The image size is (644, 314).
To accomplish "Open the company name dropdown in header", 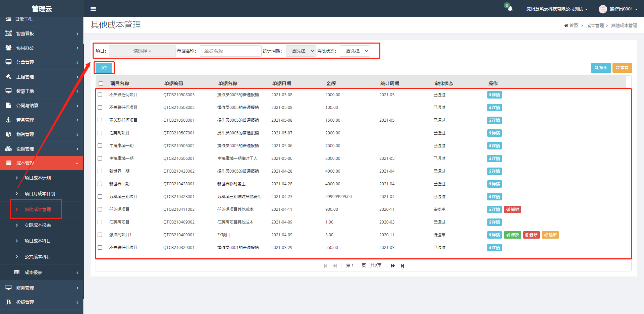I will click(557, 9).
